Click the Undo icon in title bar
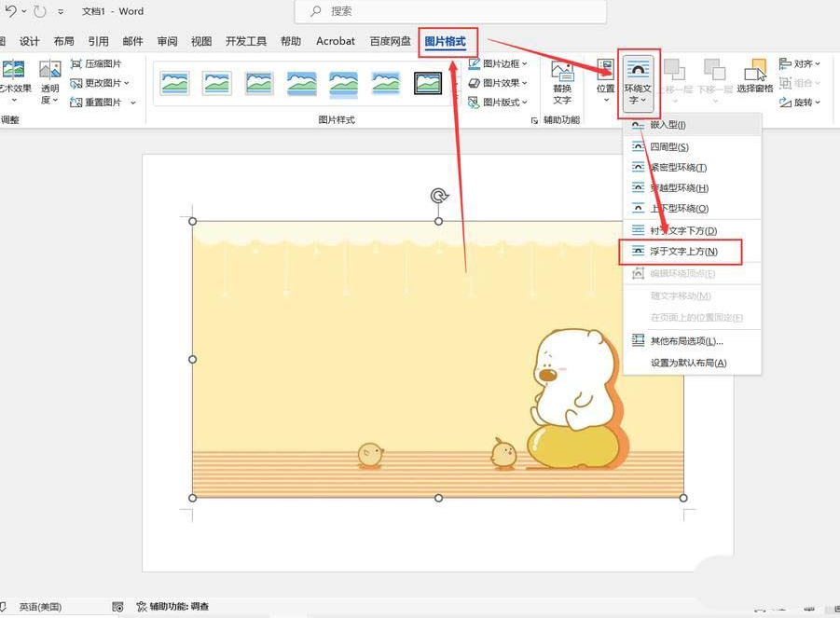Image resolution: width=840 pixels, height=618 pixels. click(10, 10)
